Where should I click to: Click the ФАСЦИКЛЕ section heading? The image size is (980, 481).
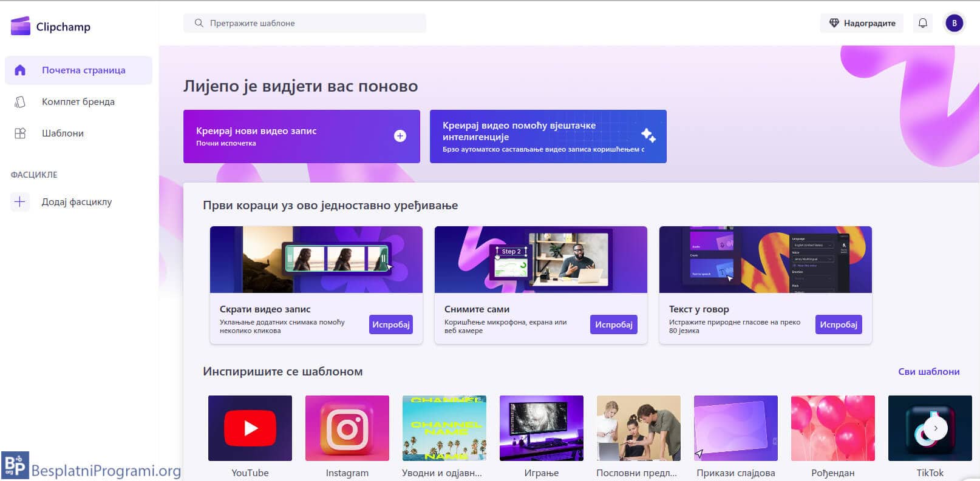pyautogui.click(x=34, y=175)
